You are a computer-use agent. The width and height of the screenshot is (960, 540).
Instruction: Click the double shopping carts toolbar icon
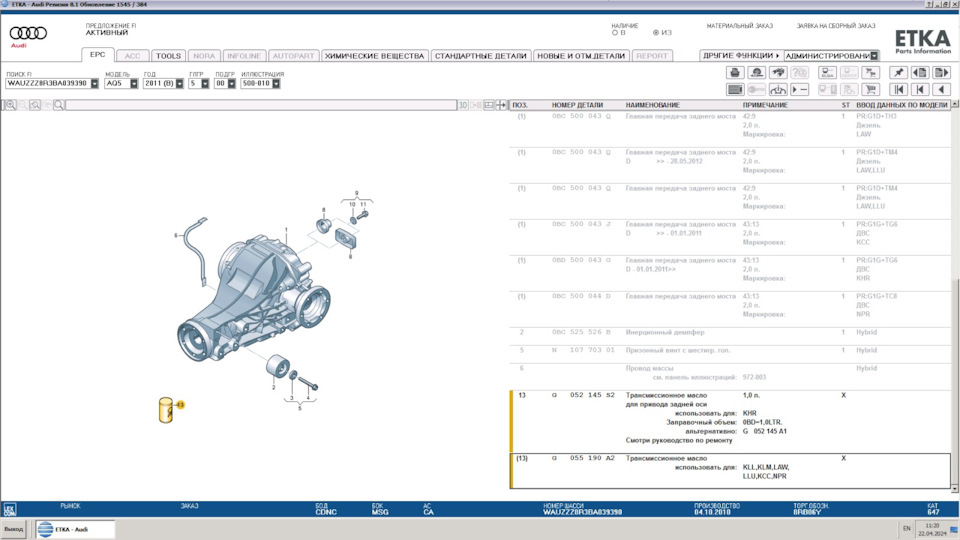point(870,72)
